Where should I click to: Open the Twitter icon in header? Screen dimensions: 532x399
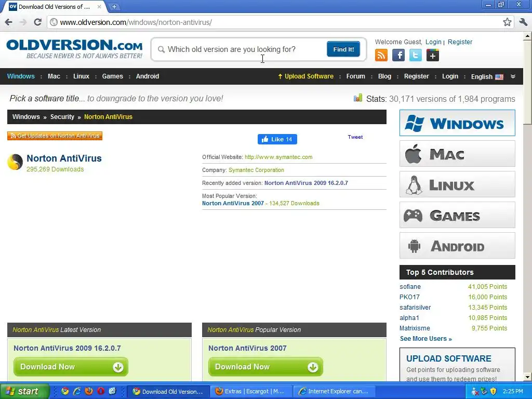pyautogui.click(x=415, y=55)
